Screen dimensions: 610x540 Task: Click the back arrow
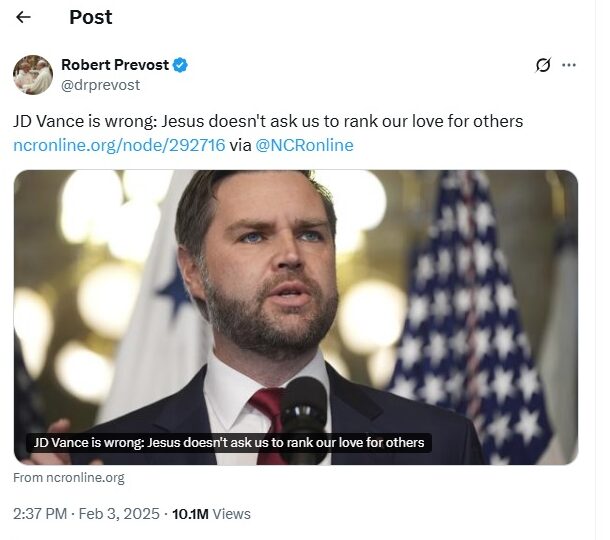[23, 17]
